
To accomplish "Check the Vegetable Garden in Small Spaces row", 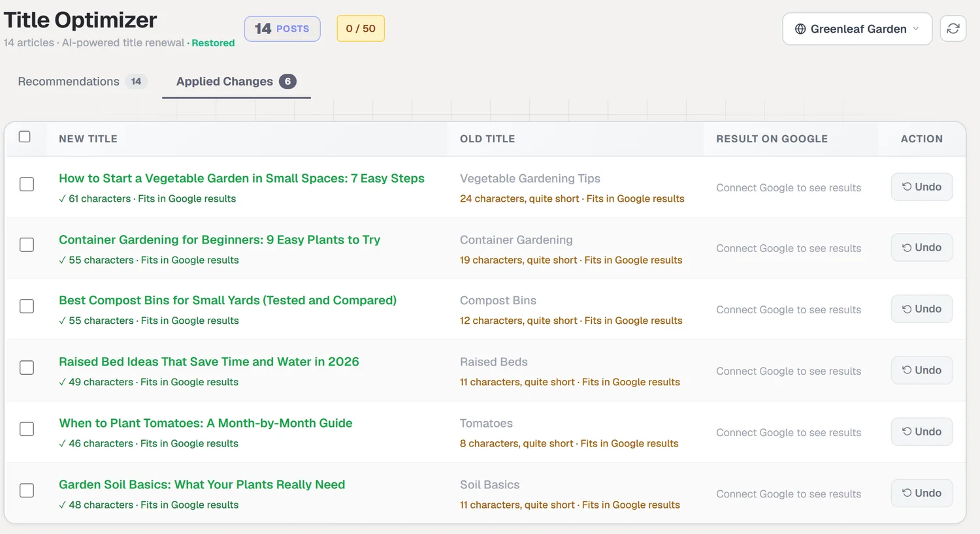I will [27, 184].
